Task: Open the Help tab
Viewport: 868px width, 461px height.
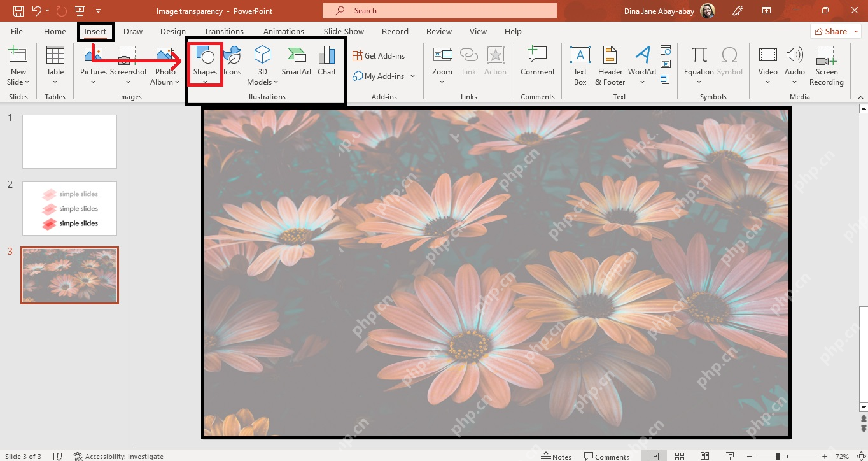Action: coord(513,31)
